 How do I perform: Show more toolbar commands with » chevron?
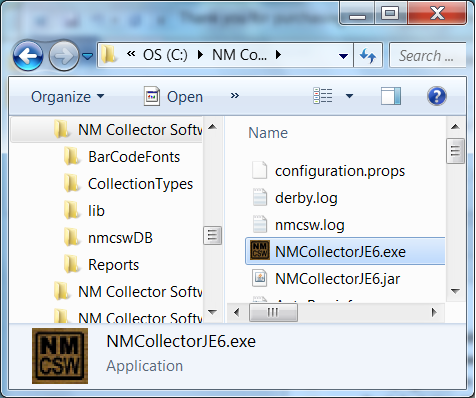[235, 96]
